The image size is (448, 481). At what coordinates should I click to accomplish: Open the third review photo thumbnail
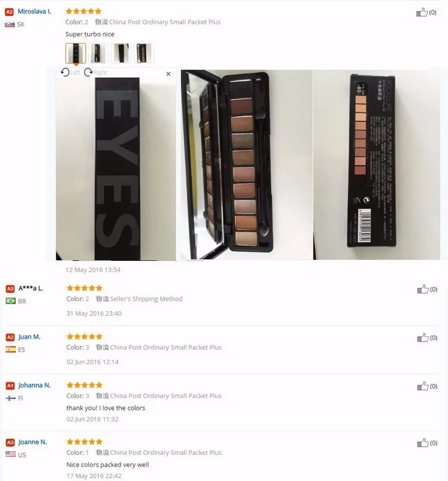pos(121,53)
